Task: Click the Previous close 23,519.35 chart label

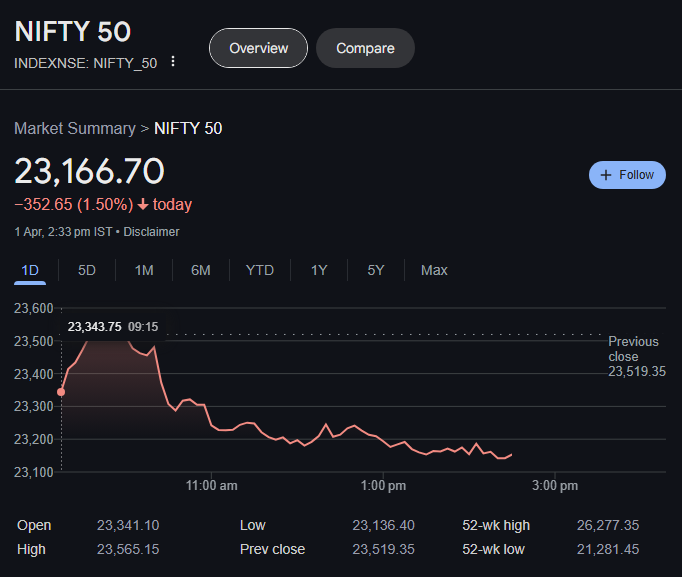Action: click(636, 357)
